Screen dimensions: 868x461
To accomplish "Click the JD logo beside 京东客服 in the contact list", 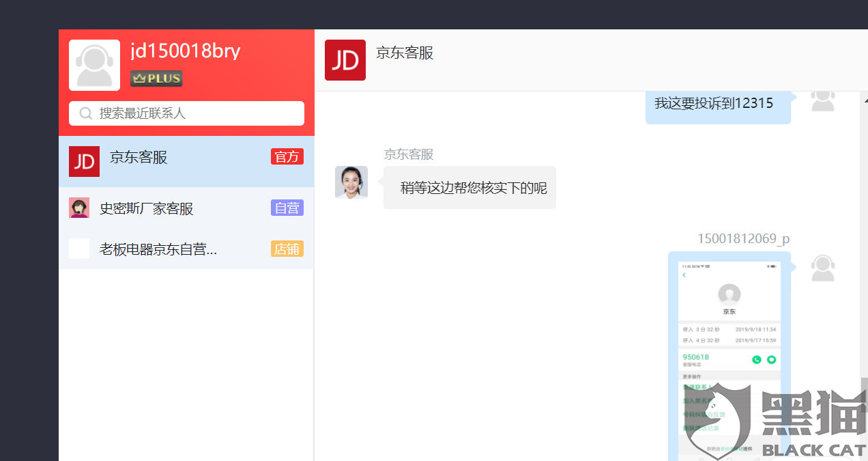I will tap(84, 161).
